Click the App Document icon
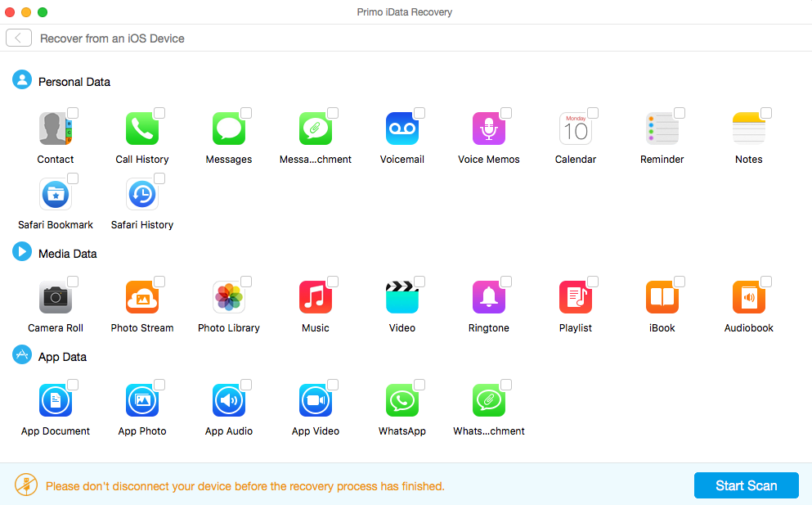812x505 pixels. tap(55, 400)
